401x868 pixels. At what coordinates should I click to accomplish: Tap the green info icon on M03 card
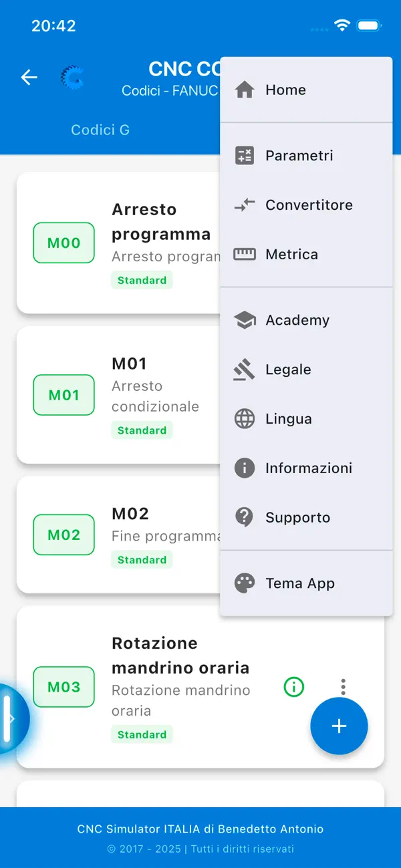[293, 686]
